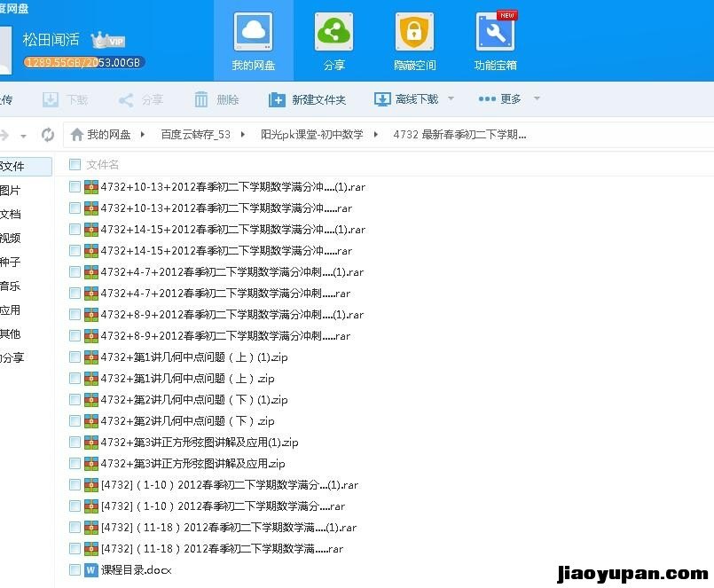Toggle the select-all checkbox beside 文件名
Viewport: 714px width, 588px height.
[x=75, y=164]
